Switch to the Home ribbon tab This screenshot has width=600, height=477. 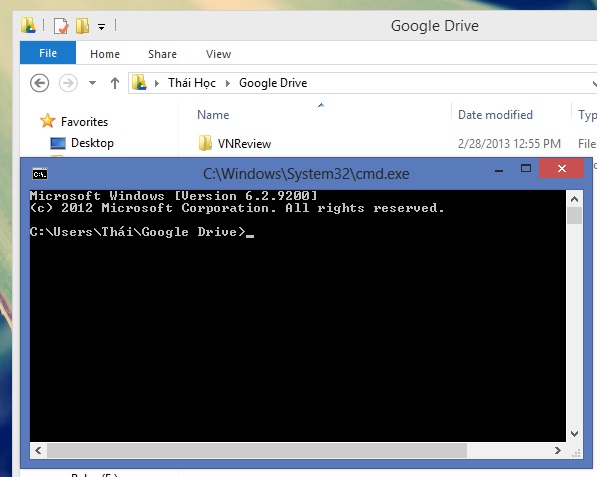105,54
